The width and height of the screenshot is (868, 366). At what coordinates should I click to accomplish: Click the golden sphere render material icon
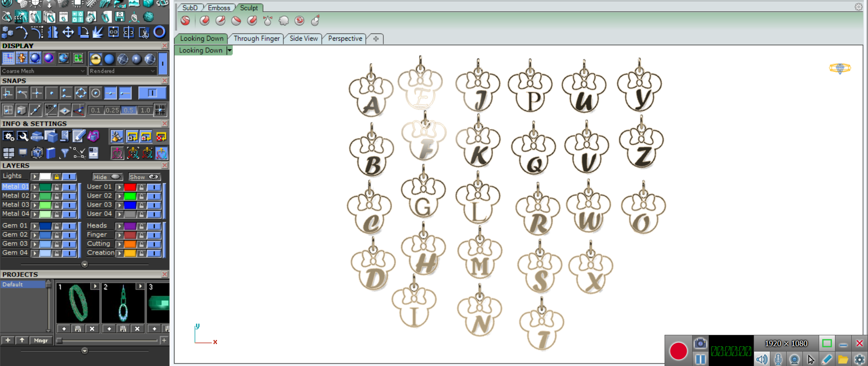[95, 59]
